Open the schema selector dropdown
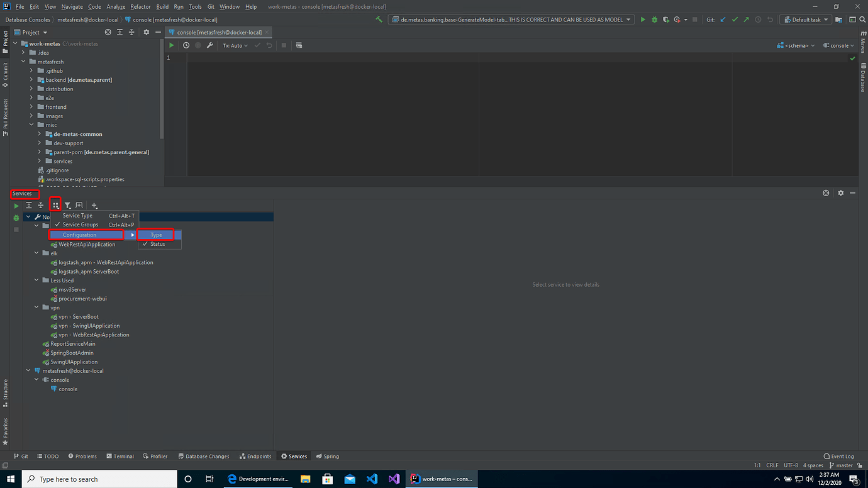The width and height of the screenshot is (868, 488). (795, 45)
